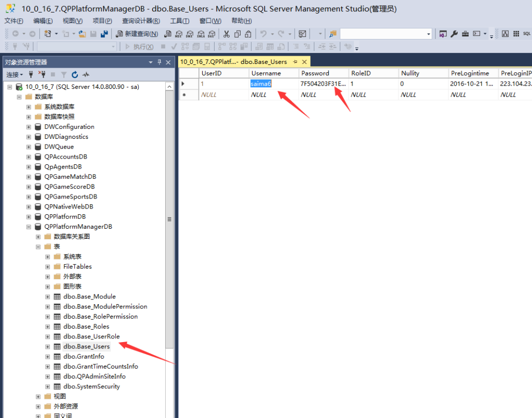
Task: Pin the dbo.Base_Users document tab
Action: click(x=295, y=62)
